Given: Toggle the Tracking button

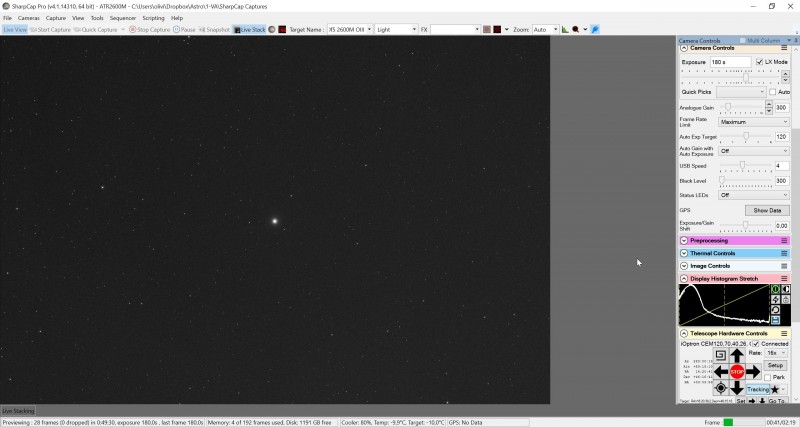Looking at the screenshot, I should pos(758,389).
